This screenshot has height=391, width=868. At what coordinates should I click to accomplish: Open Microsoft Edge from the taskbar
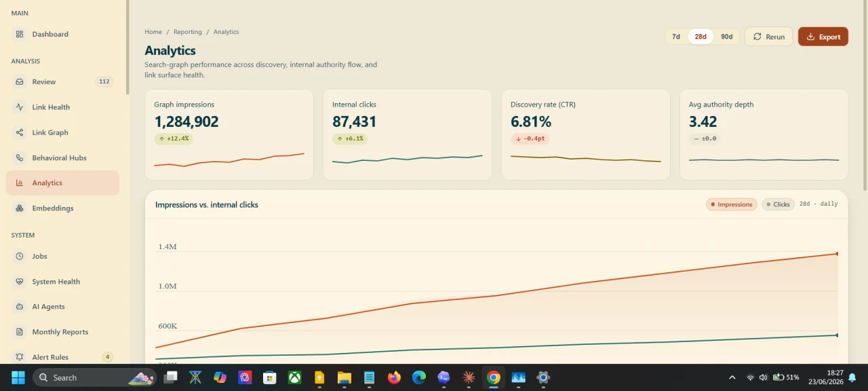pyautogui.click(x=419, y=377)
